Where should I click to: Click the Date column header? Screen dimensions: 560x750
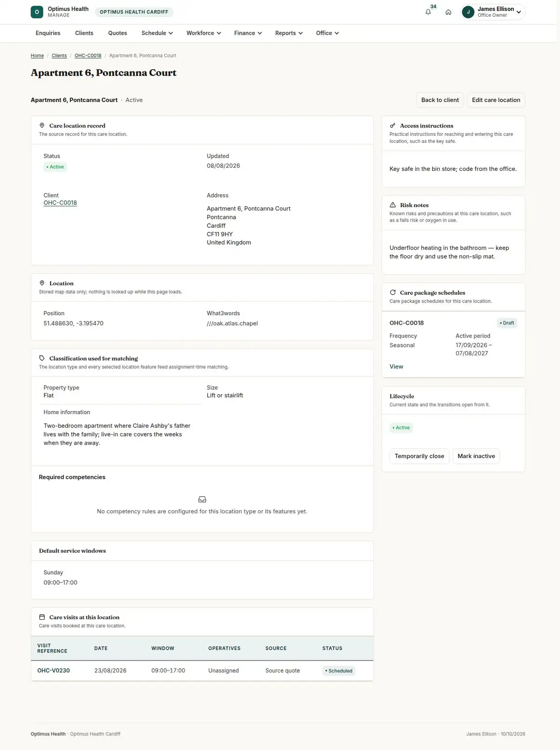(x=101, y=648)
